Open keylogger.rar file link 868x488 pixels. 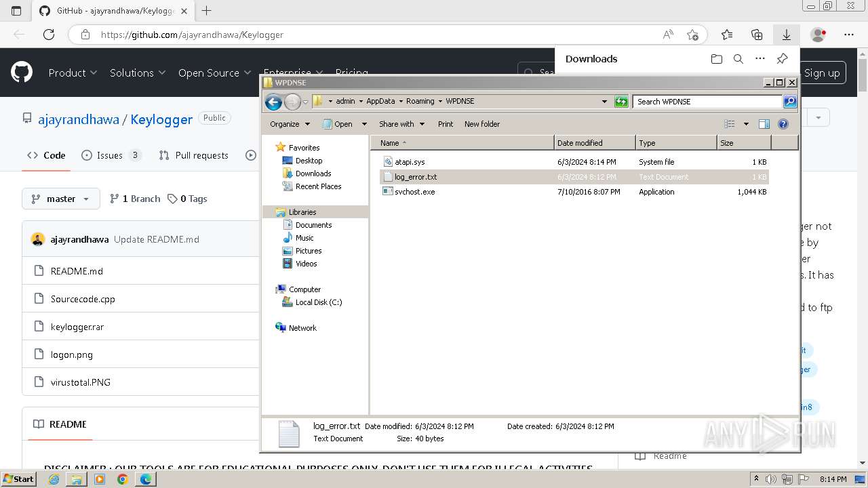[x=77, y=327]
